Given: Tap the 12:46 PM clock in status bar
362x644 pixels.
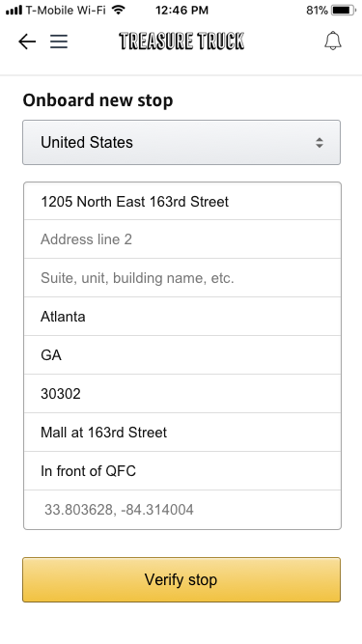Looking at the screenshot, I should [181, 10].
